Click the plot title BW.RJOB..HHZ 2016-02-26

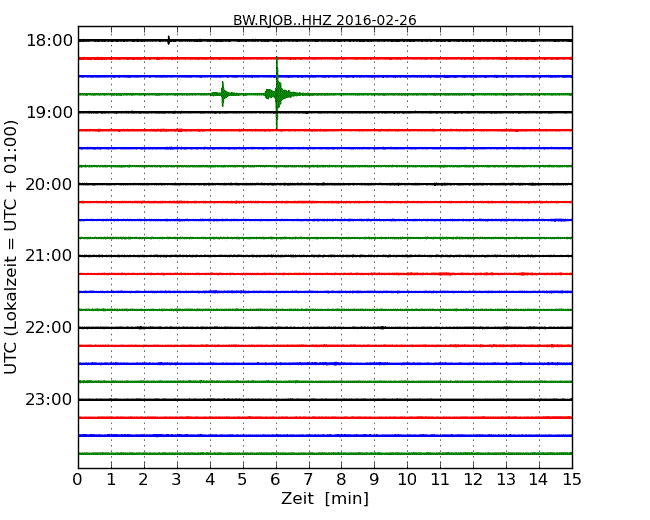[325, 20]
